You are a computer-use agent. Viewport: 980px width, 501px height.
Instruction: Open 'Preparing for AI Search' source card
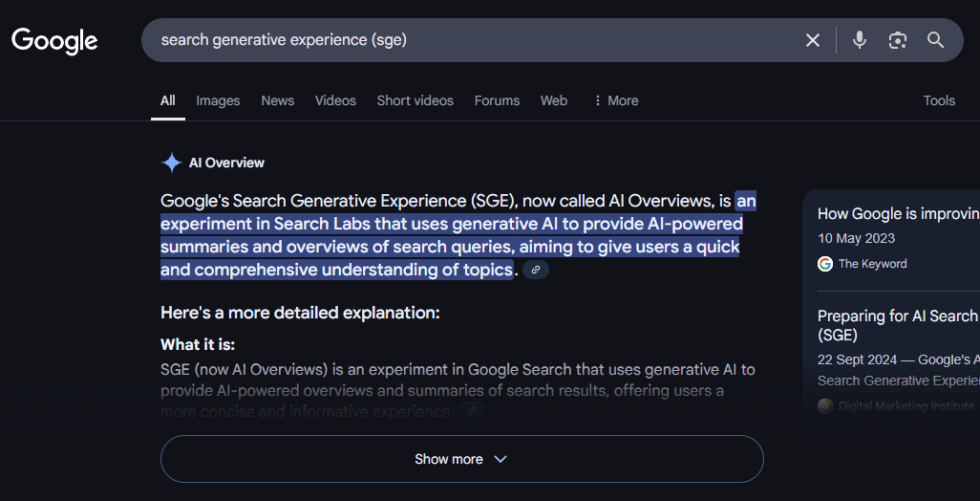click(899, 325)
